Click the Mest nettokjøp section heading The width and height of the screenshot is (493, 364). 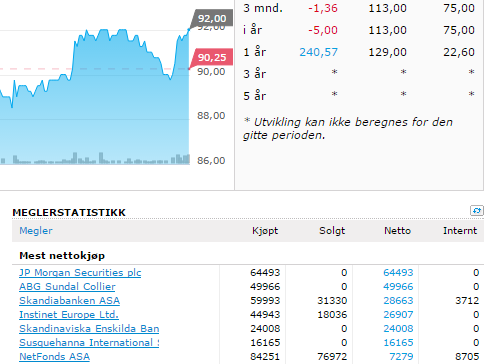(x=62, y=256)
